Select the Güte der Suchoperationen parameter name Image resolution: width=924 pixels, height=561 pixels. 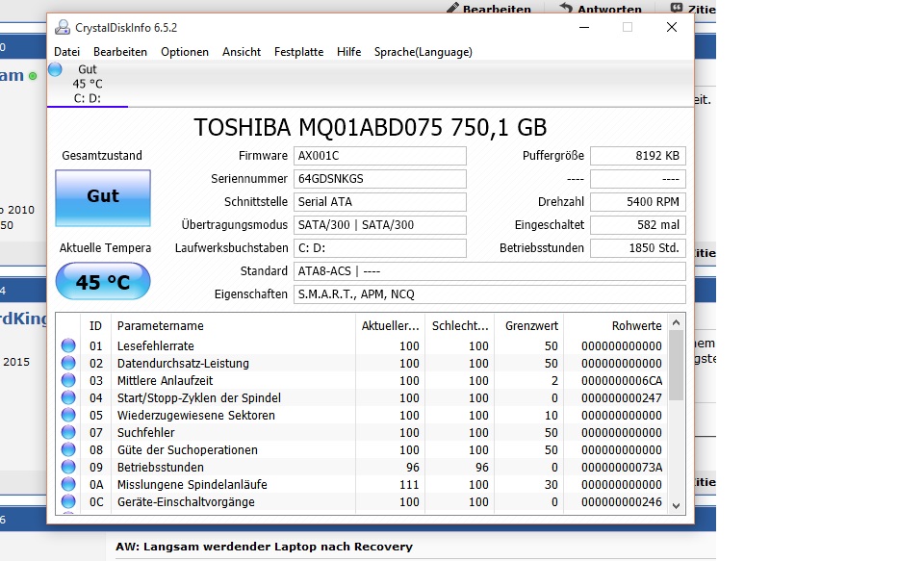tap(188, 450)
